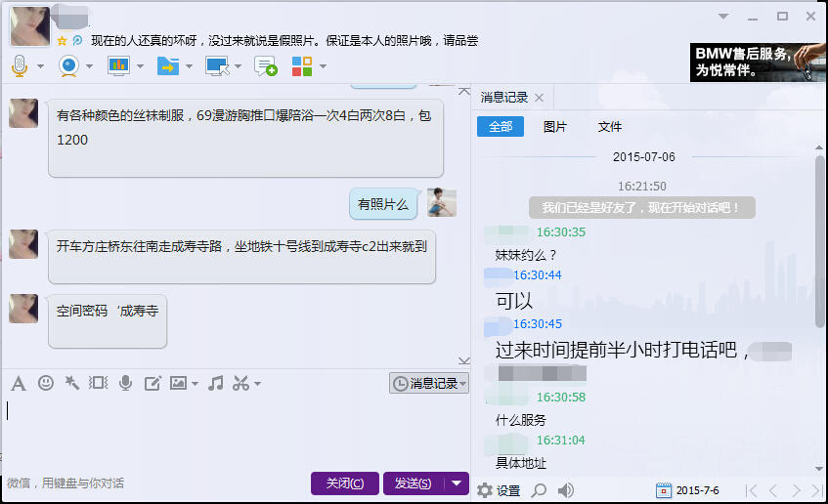The image size is (828, 504).
Task: Expand the apps grid dropdown arrow
Action: [x=323, y=66]
